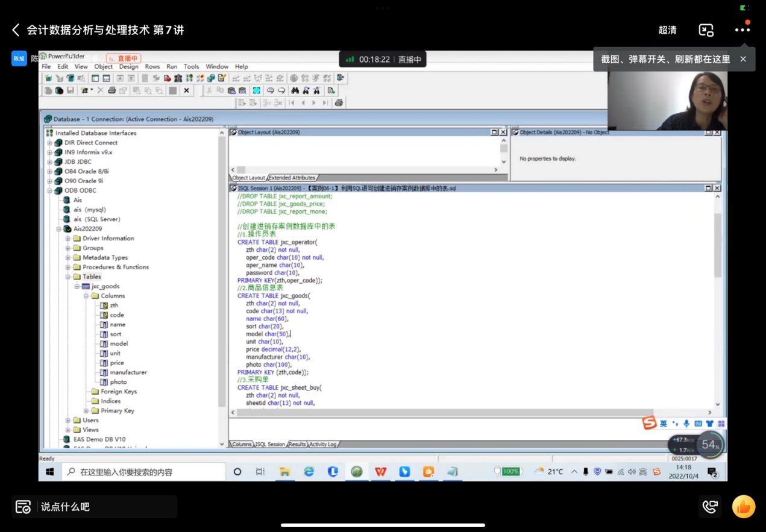Switch to the Extended Attributes tab
766x532 pixels.
click(x=292, y=178)
